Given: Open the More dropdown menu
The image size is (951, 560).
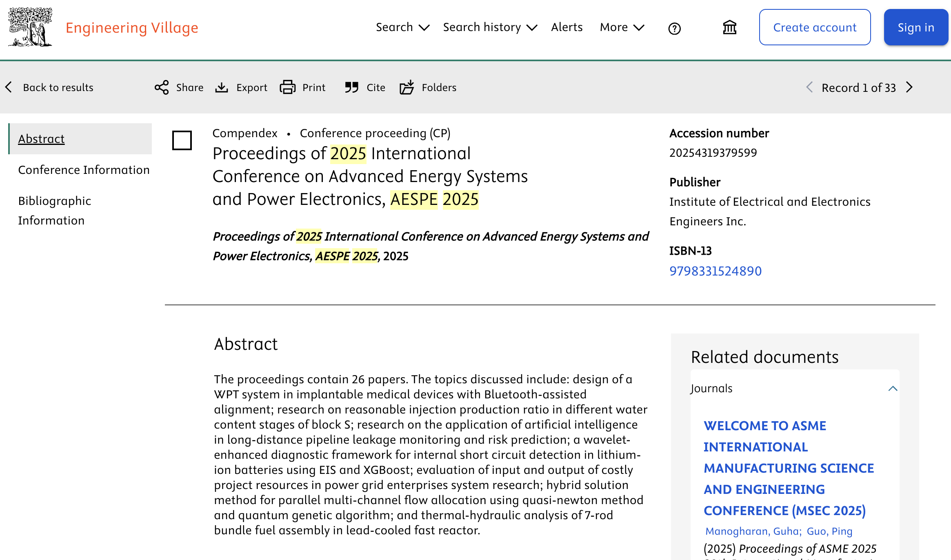Looking at the screenshot, I should click(622, 27).
